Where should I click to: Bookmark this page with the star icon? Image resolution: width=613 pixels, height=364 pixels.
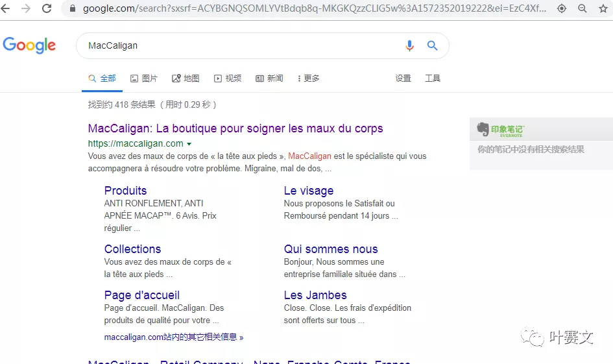pyautogui.click(x=603, y=8)
